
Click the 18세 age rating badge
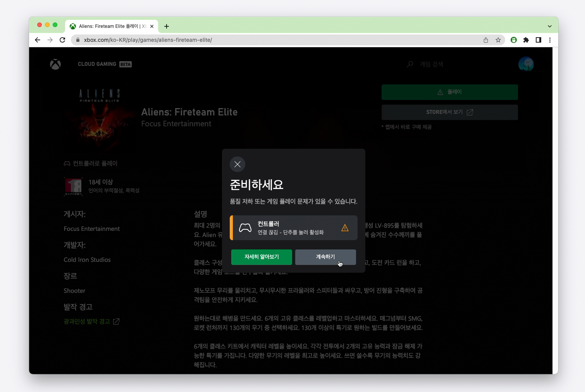pyautogui.click(x=73, y=186)
